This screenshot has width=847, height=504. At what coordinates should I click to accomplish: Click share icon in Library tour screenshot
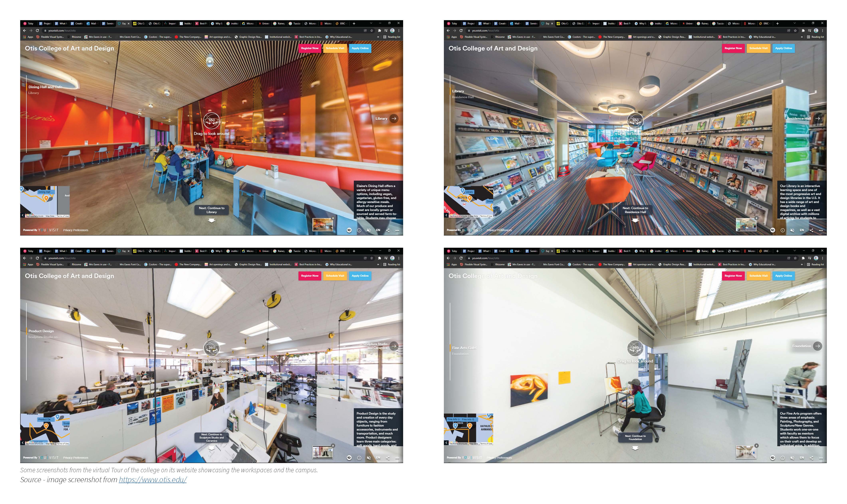click(x=811, y=230)
